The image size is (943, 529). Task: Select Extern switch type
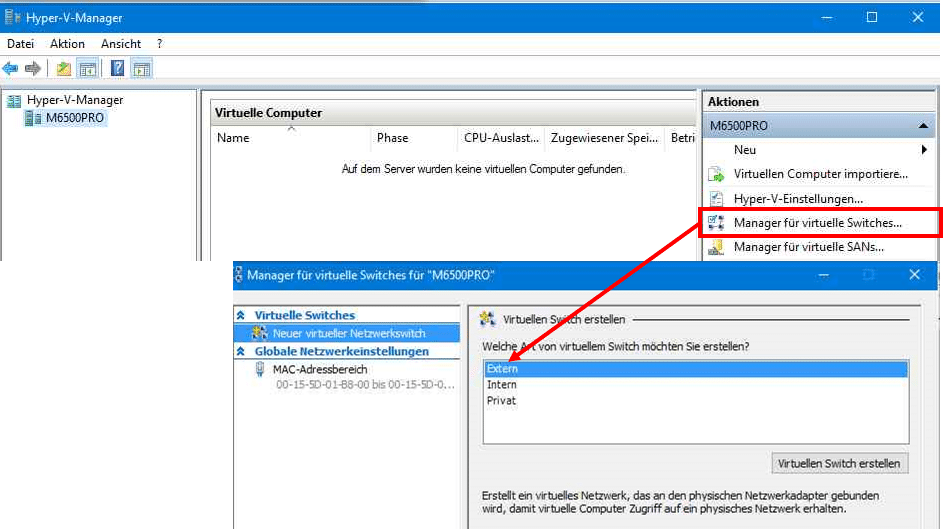tap(696, 369)
